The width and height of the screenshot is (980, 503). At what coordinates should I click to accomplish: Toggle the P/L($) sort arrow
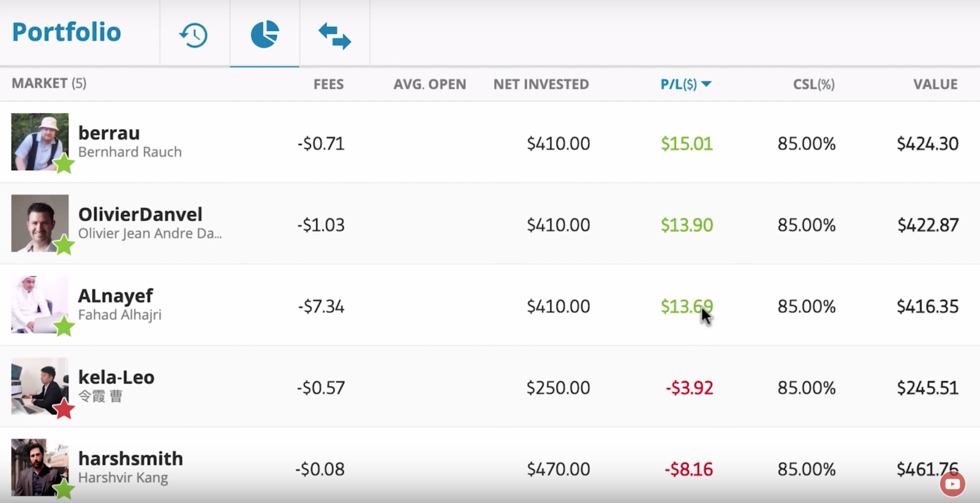pyautogui.click(x=706, y=84)
